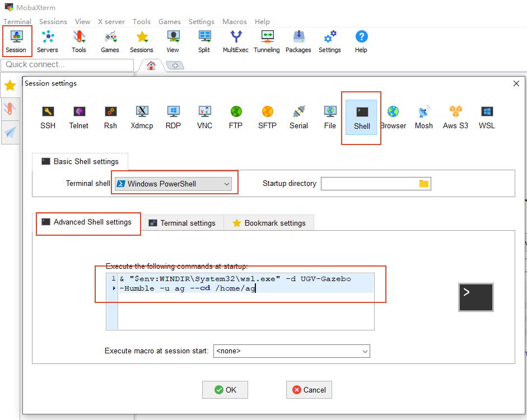Open the paper plane sidebar tab

click(10, 132)
